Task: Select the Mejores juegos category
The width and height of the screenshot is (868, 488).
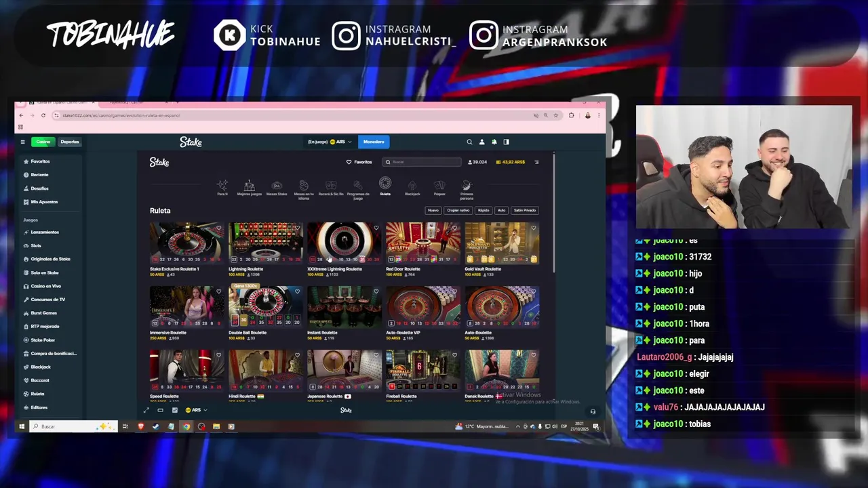Action: pos(250,188)
